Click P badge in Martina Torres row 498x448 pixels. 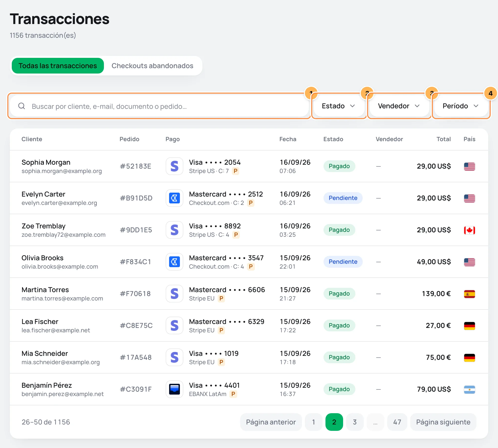[221, 298]
